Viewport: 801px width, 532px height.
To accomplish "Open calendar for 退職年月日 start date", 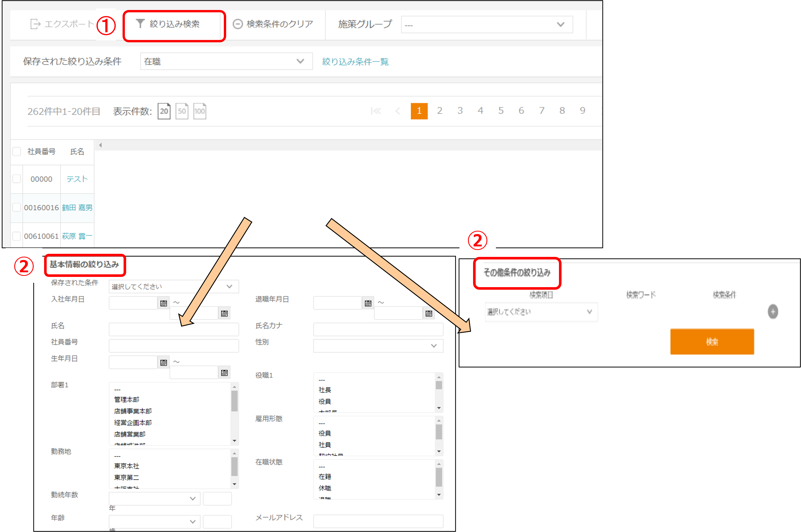I will click(368, 303).
